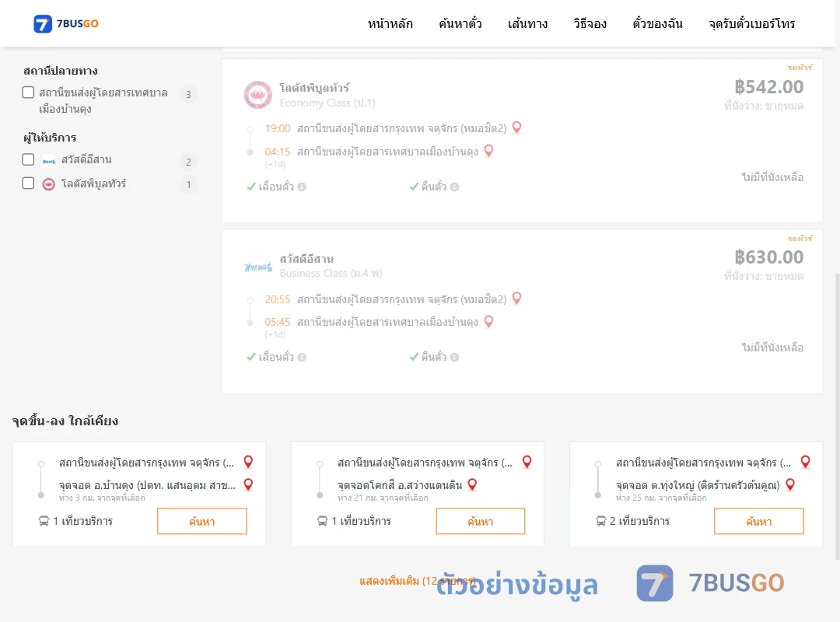Image resolution: width=840 pixels, height=622 pixels.
Task: Check สถานีขนส่งผู้โดยสารเทศบาลเมืองบ้านดุง destination filter
Action: pos(29,93)
